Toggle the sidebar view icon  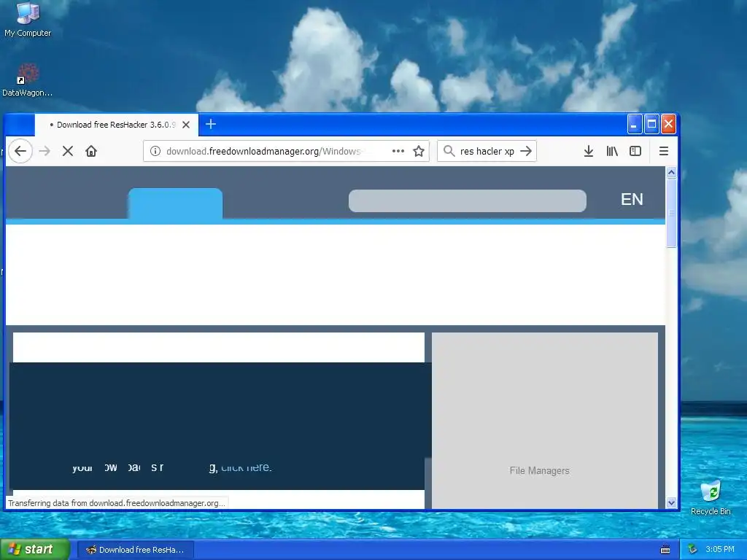click(635, 152)
